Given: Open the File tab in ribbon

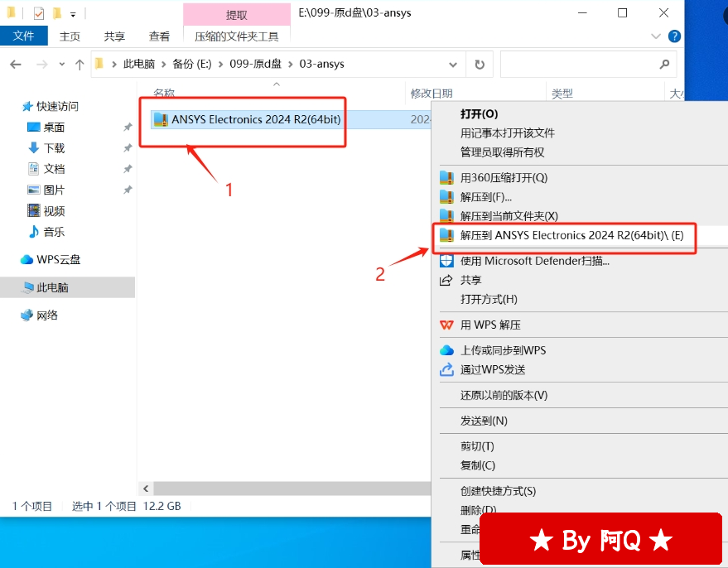Looking at the screenshot, I should click(24, 36).
